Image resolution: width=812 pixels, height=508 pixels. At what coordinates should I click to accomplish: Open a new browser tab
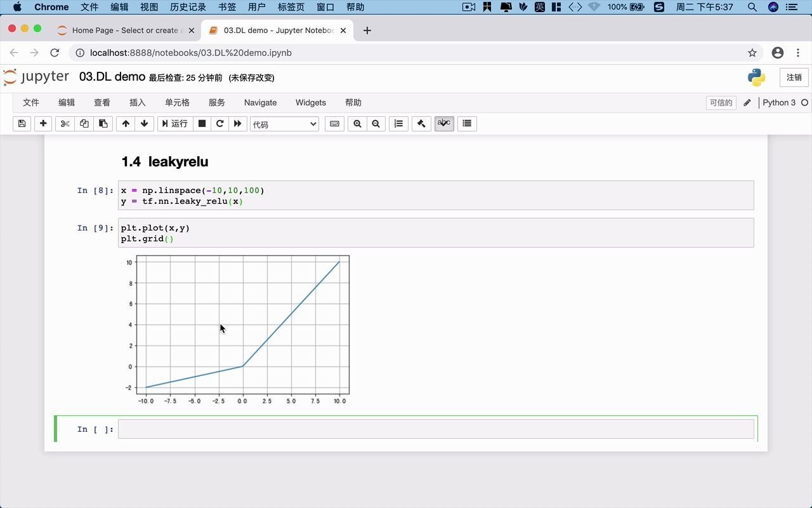click(x=367, y=30)
